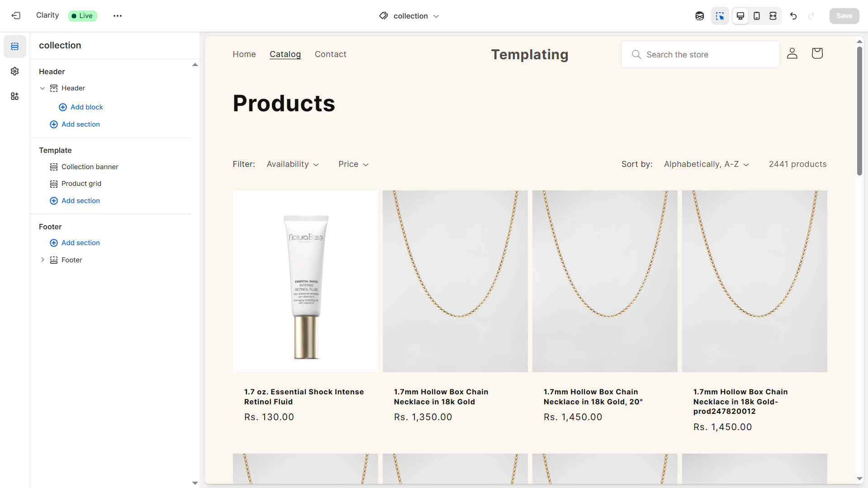The image size is (868, 488).
Task: Click the 18k Gold, 20" necklace image
Action: (605, 281)
